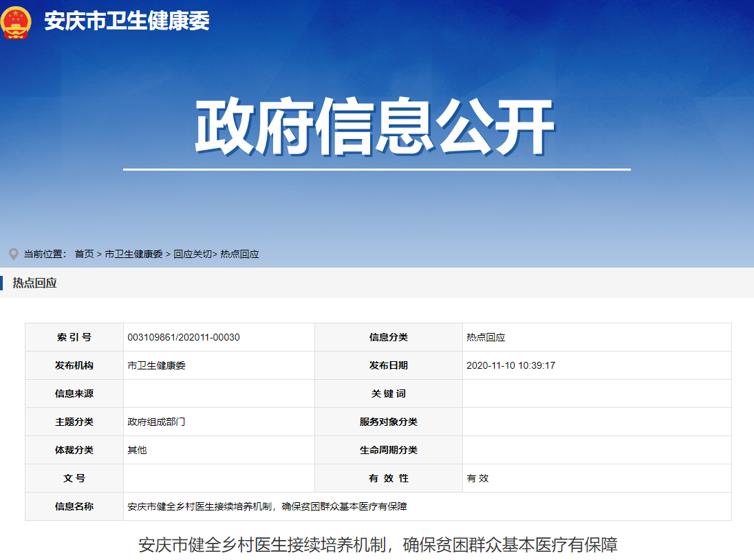Click the 热点回应 section heading
The height and width of the screenshot is (560, 754).
[x=34, y=283]
